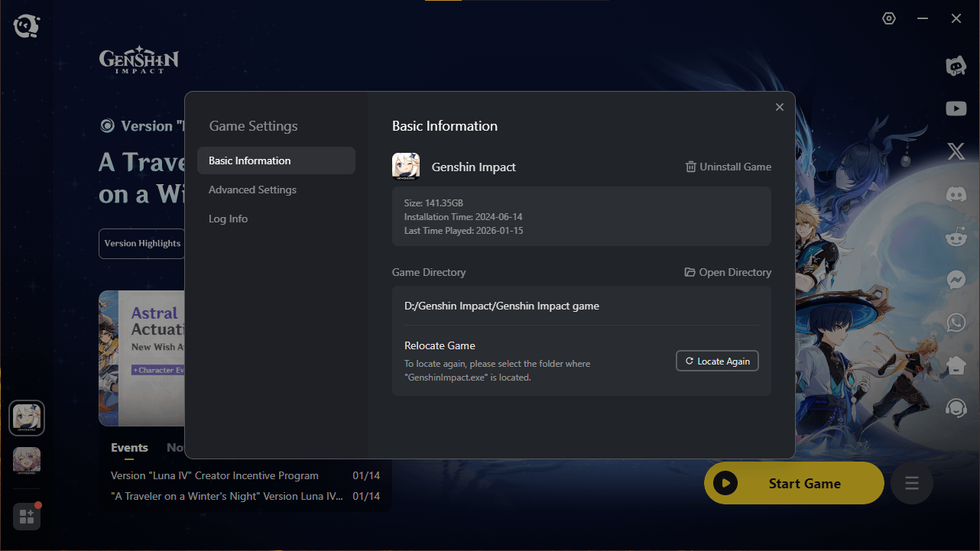Open the X (Twitter) icon

[956, 151]
